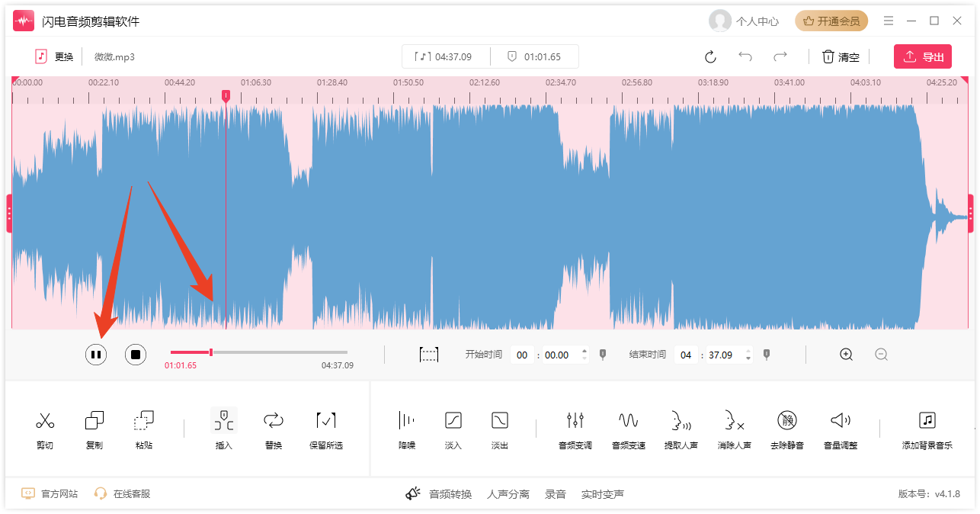Image resolution: width=980 pixels, height=514 pixels.
Task: Decrease the 结束时间 end time stepper
Action: coord(748,358)
